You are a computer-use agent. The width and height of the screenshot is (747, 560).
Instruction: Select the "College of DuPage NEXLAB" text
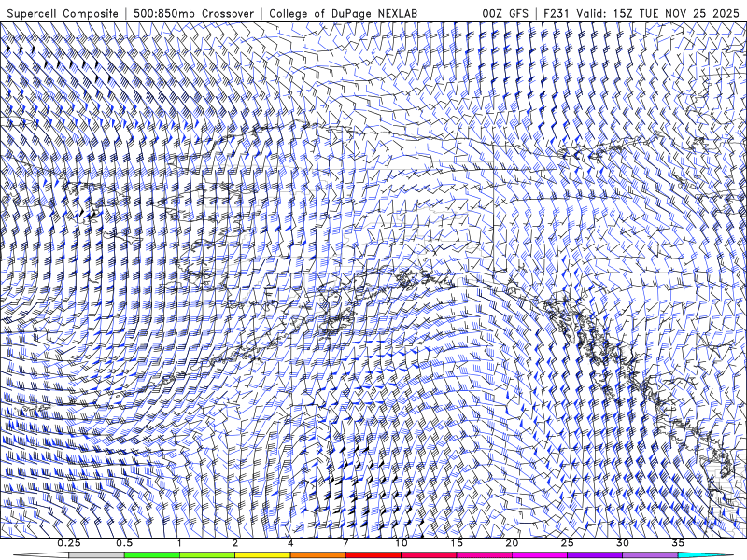pos(343,13)
